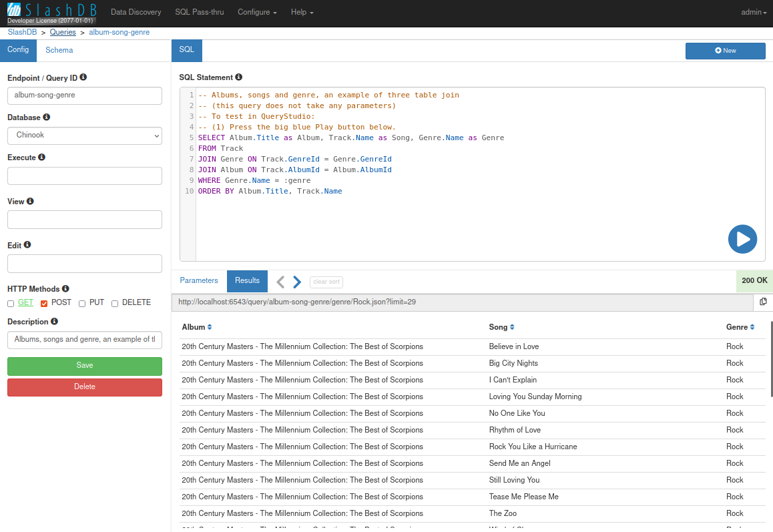Save the query configuration
This screenshot has width=773, height=532.
tap(85, 366)
